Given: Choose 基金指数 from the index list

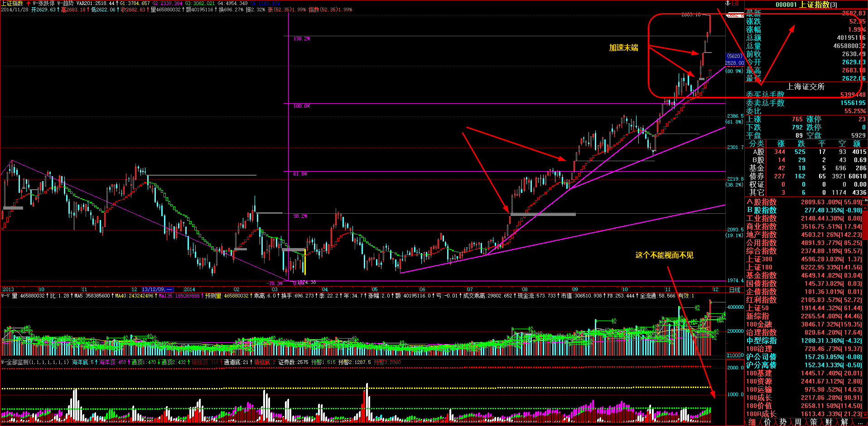Looking at the screenshot, I should (762, 275).
